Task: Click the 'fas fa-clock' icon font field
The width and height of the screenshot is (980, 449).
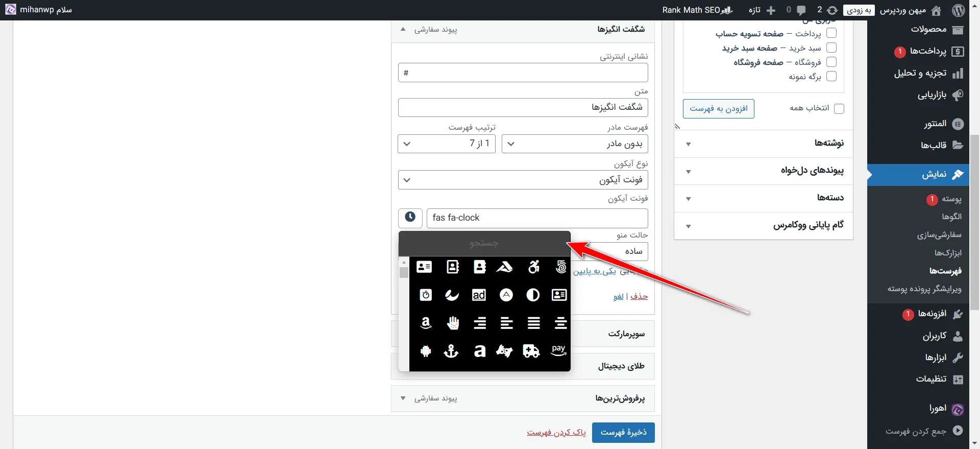Action: 537,218
